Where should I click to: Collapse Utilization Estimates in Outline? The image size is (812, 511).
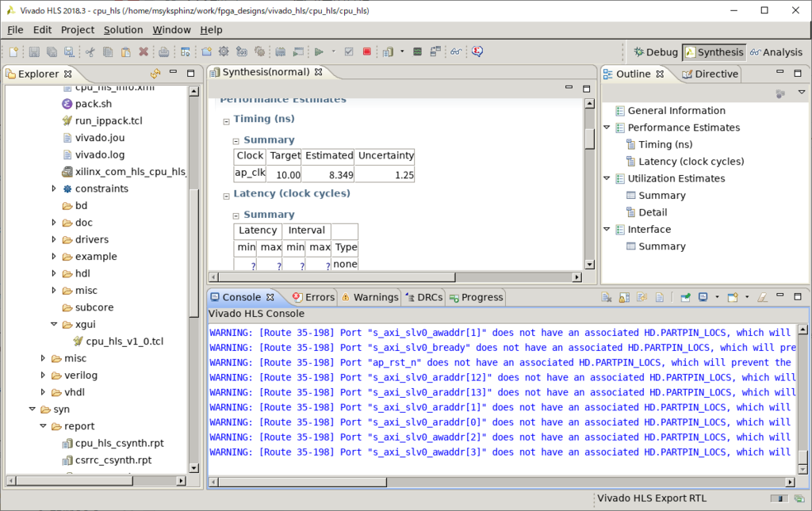pos(607,178)
